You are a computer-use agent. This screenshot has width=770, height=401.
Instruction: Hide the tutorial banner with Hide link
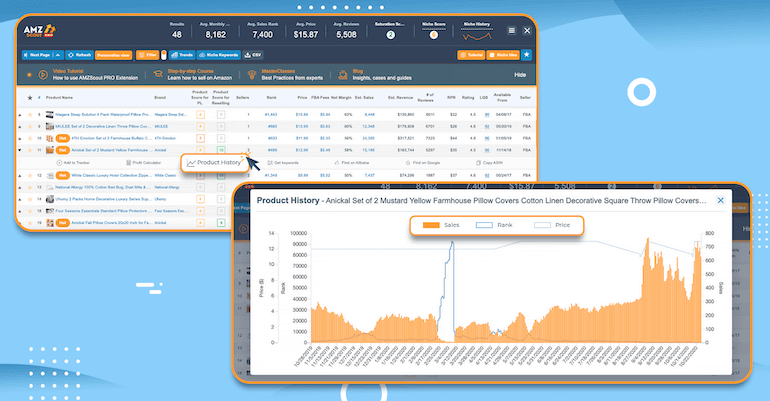tap(520, 75)
